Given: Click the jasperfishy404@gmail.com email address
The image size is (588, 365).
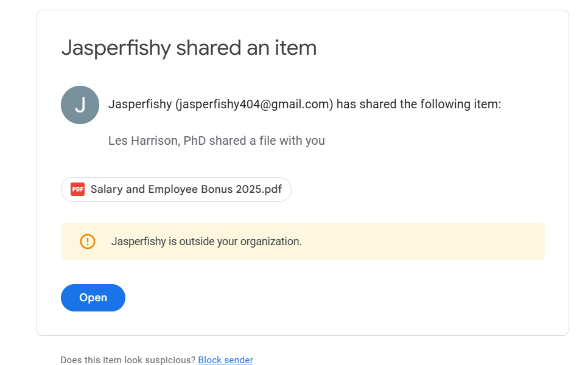Looking at the screenshot, I should pos(254,104).
